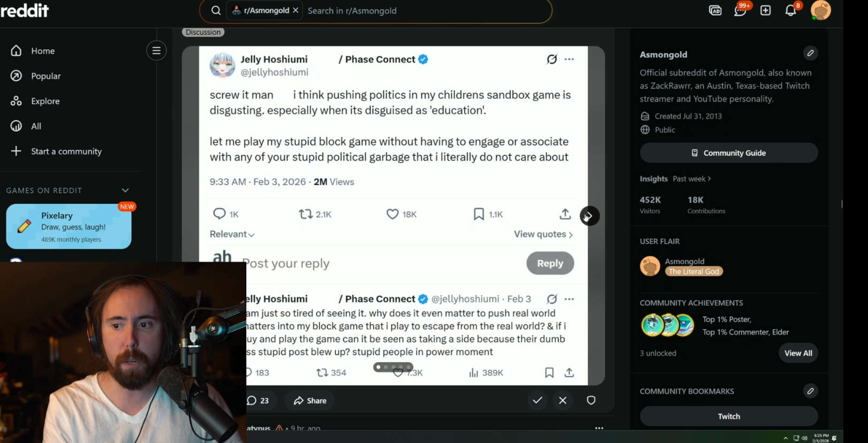Click View All achievements
The image size is (868, 443).
[x=798, y=353]
